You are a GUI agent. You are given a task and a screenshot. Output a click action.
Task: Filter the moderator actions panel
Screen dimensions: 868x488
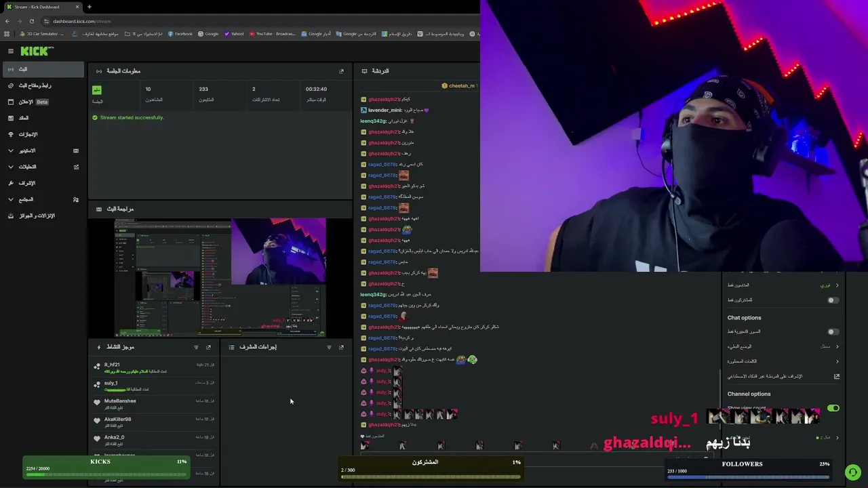[x=329, y=347]
